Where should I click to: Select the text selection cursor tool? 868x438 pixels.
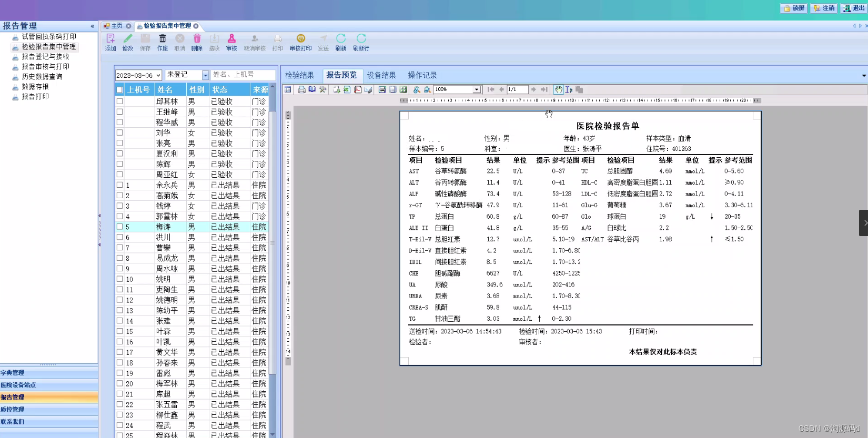[569, 90]
